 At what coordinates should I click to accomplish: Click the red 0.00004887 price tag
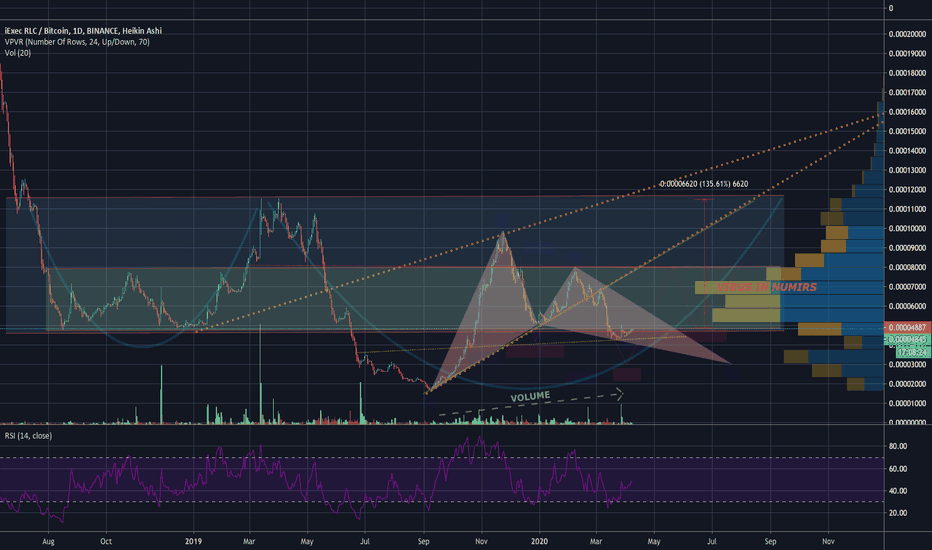point(908,328)
